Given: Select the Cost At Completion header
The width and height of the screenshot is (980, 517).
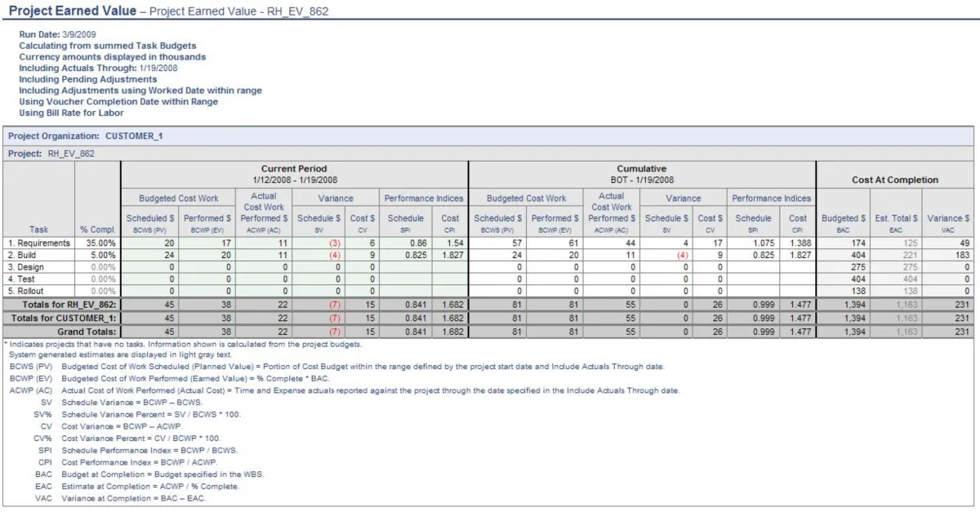Looking at the screenshot, I should [895, 180].
